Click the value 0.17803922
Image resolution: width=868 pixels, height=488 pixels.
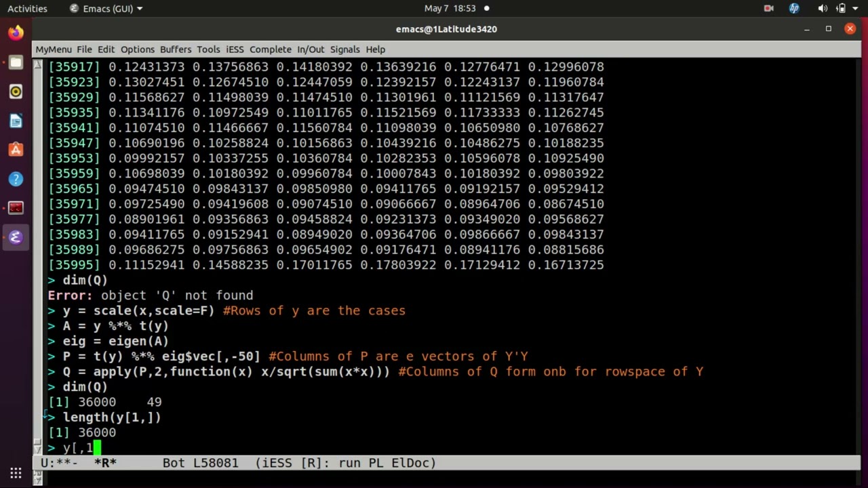tap(398, 265)
